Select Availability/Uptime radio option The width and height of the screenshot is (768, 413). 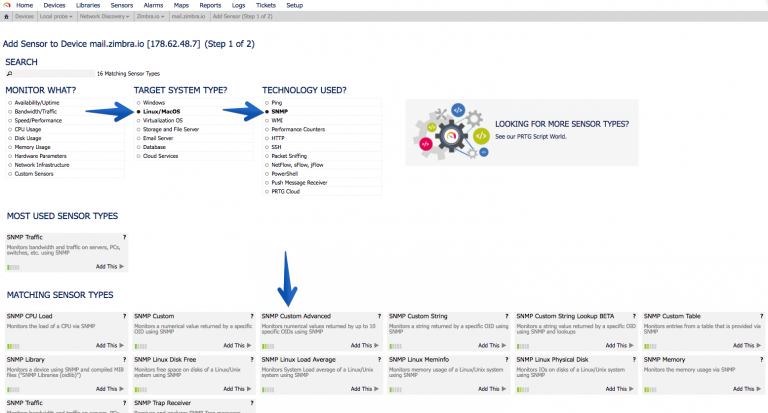pos(10,103)
